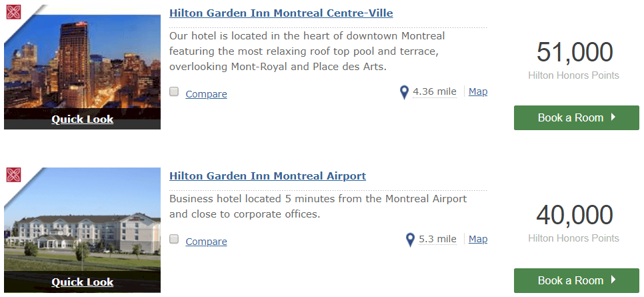Click the Compare link under the Airport hotel
The height and width of the screenshot is (297, 644).
click(206, 242)
